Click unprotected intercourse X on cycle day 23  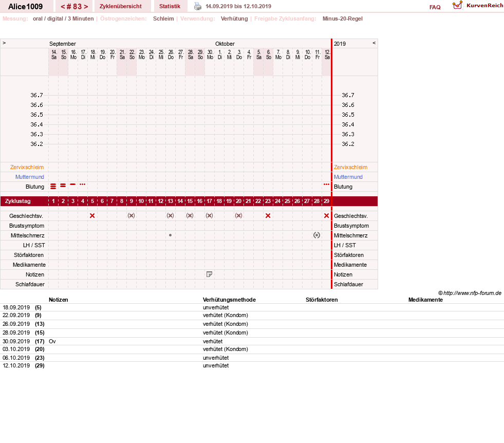(268, 216)
